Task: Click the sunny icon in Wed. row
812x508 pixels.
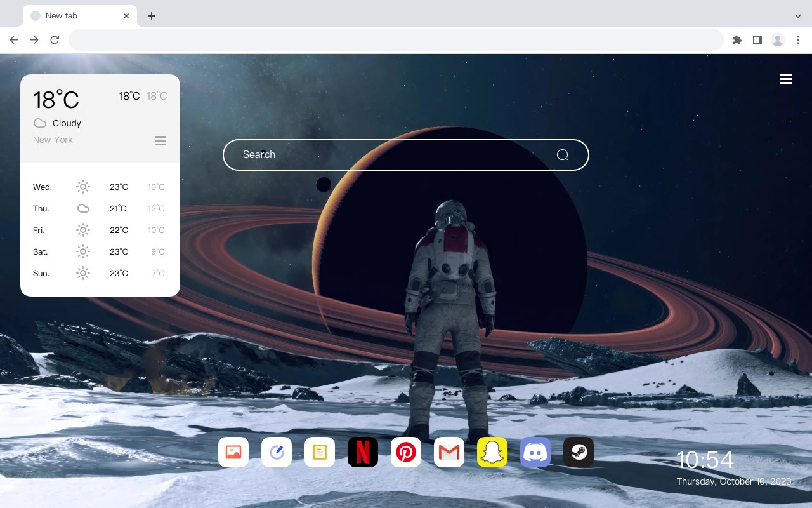Action: (83, 187)
